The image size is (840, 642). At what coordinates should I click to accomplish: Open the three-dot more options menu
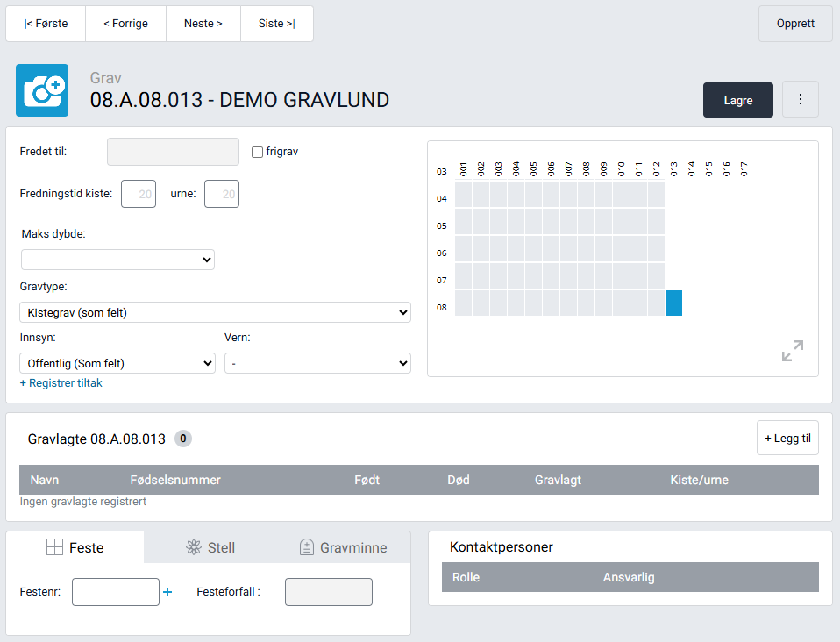(800, 100)
